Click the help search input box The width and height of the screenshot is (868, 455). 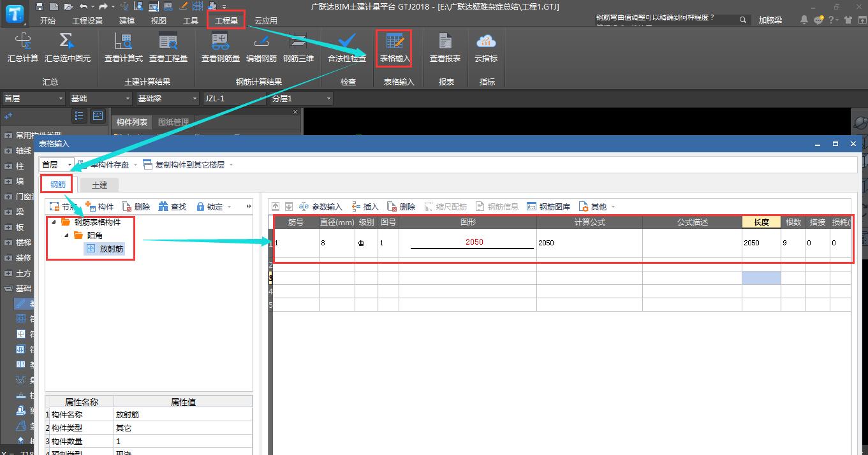click(666, 20)
